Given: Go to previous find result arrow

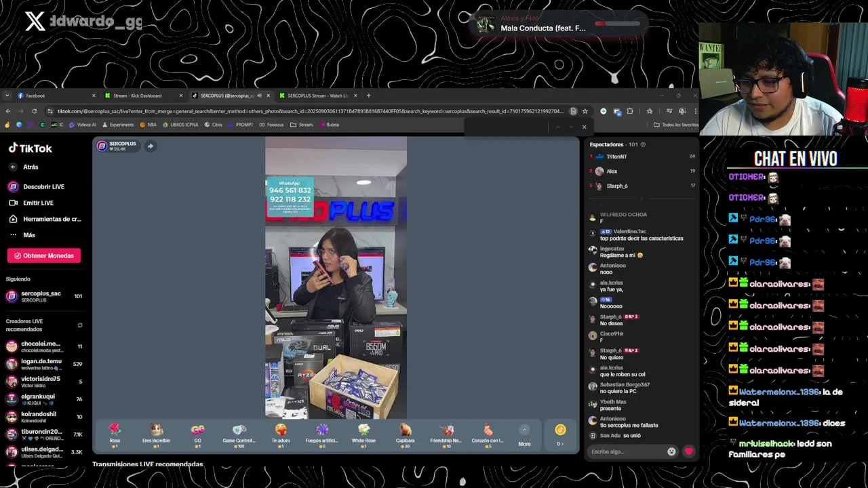Looking at the screenshot, I should (x=557, y=127).
